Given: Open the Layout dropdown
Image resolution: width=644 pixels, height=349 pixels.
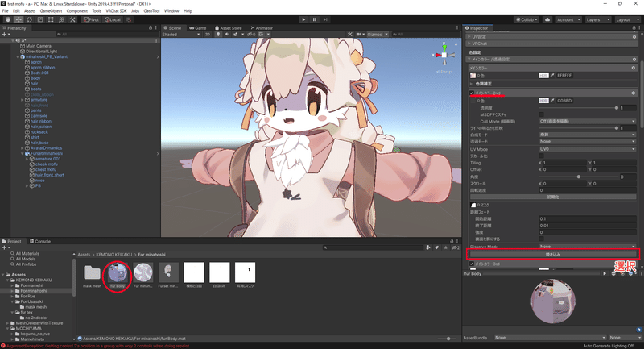Looking at the screenshot, I should (x=627, y=19).
